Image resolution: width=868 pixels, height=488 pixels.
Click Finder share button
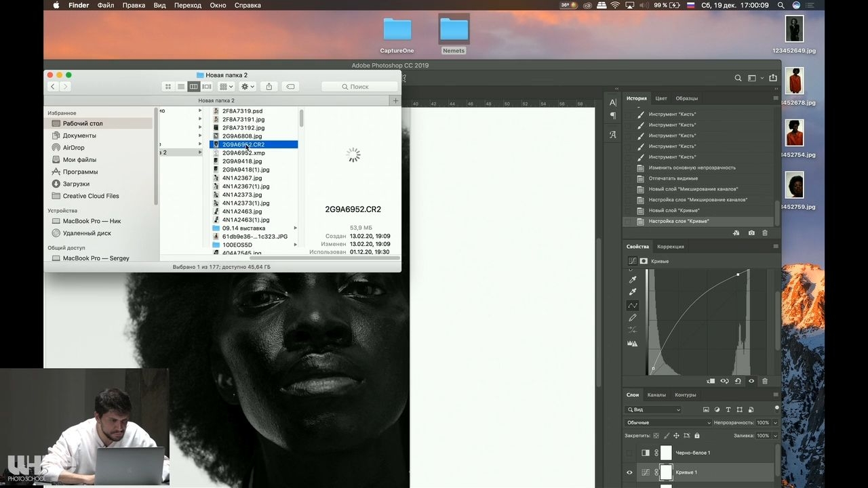(x=269, y=87)
